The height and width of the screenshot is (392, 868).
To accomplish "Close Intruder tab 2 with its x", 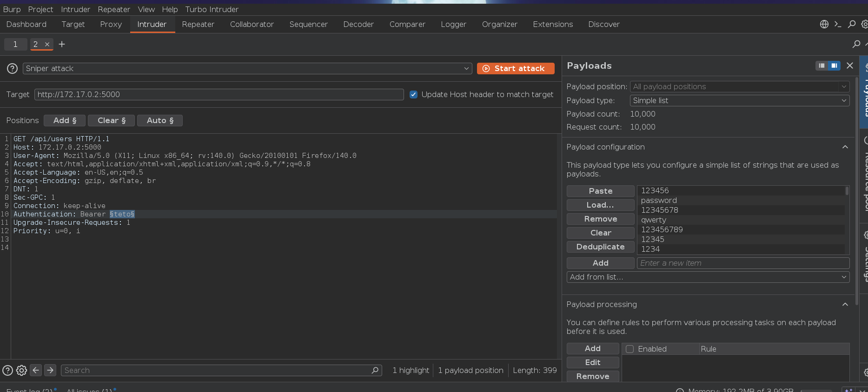I will 47,44.
